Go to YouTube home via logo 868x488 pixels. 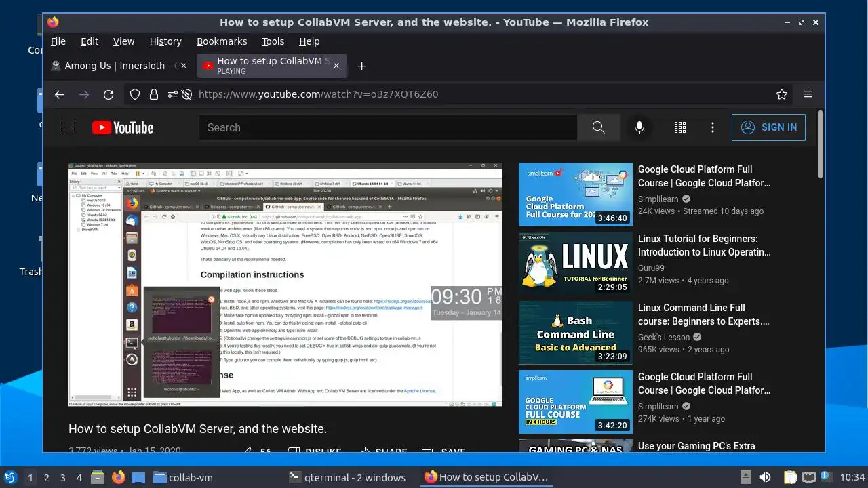(123, 127)
